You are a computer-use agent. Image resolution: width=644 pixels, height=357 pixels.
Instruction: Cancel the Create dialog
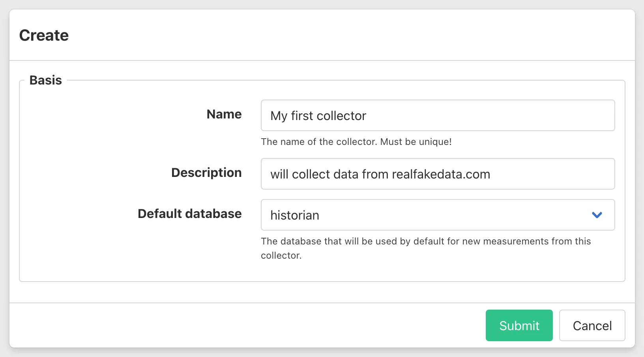pos(592,325)
